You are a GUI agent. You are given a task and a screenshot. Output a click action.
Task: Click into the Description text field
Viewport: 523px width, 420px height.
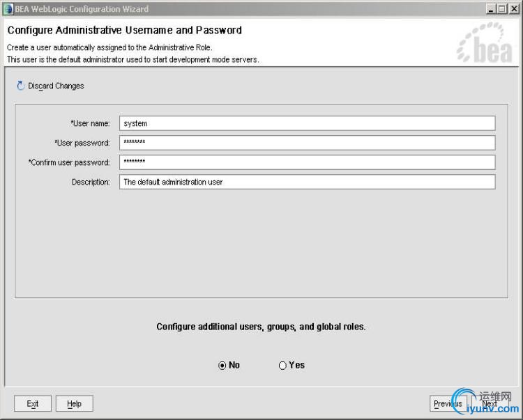[x=308, y=182]
